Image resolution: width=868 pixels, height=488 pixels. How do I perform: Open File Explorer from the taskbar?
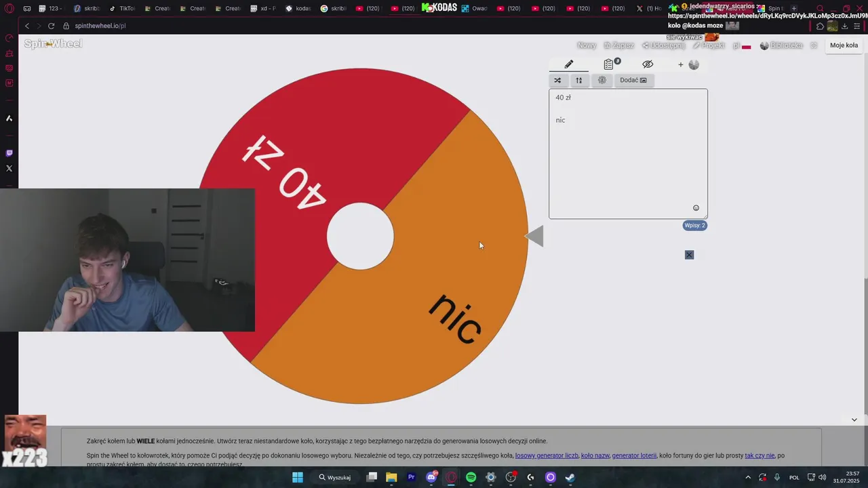point(391,477)
